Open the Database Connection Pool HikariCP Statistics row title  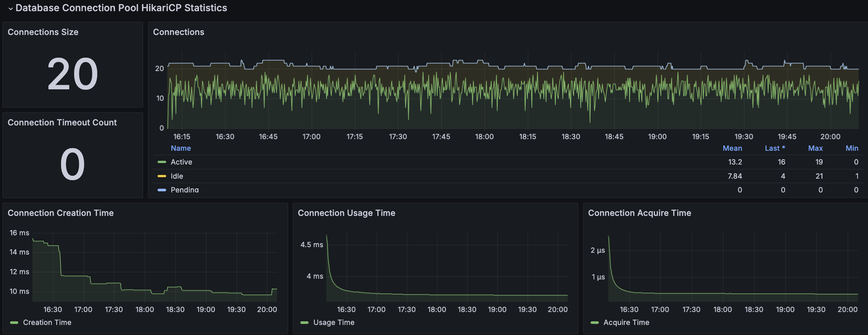point(121,8)
